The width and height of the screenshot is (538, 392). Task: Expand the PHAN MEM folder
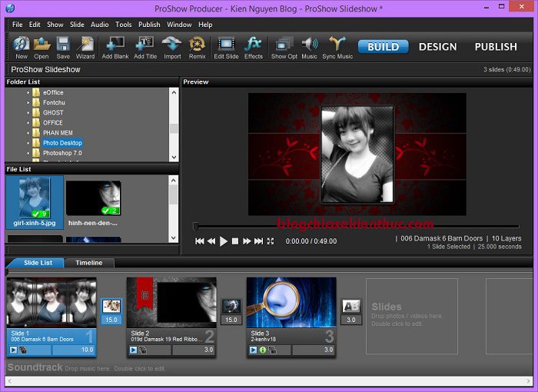28,133
